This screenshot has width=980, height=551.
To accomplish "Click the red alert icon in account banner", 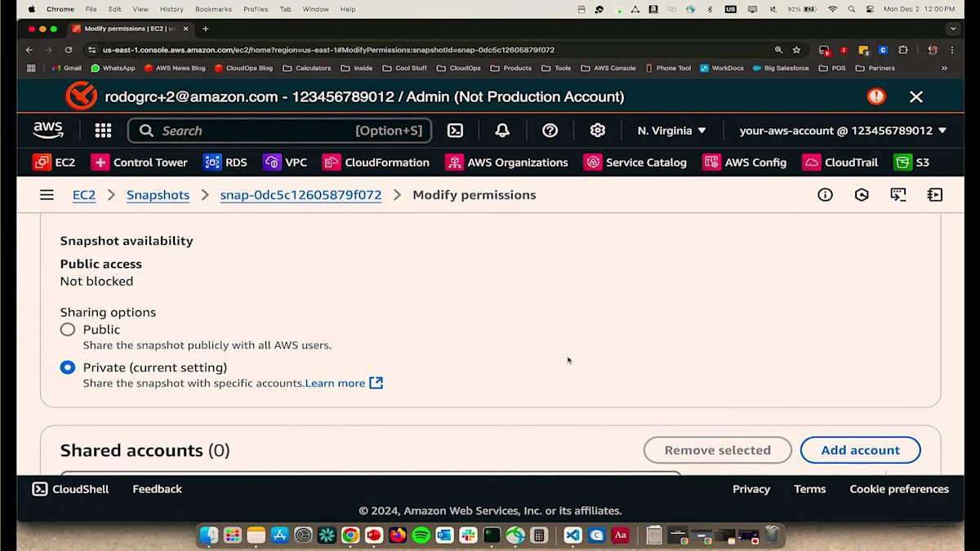I will (x=876, y=96).
